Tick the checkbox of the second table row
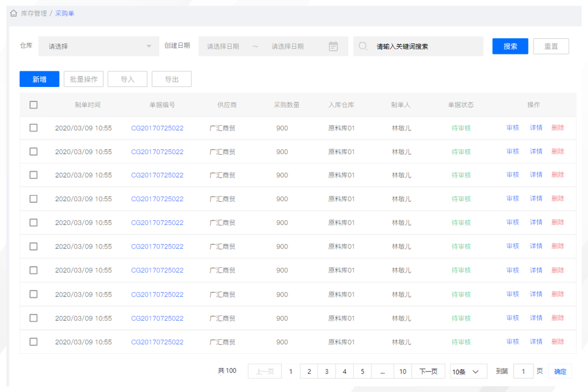588x392 pixels. click(x=34, y=151)
